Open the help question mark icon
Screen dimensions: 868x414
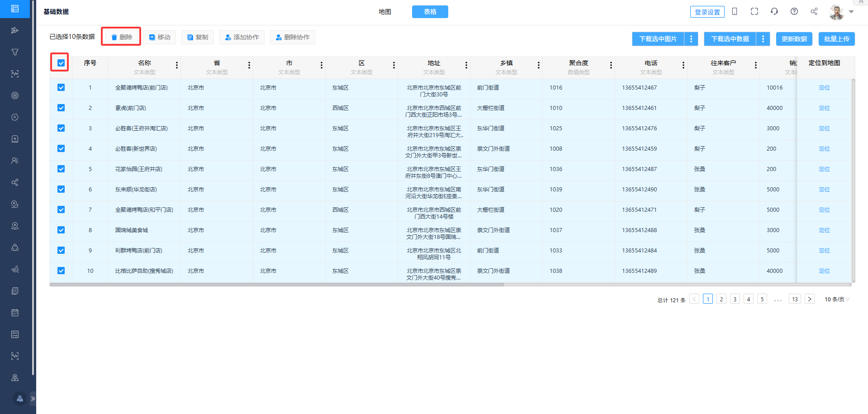[794, 12]
